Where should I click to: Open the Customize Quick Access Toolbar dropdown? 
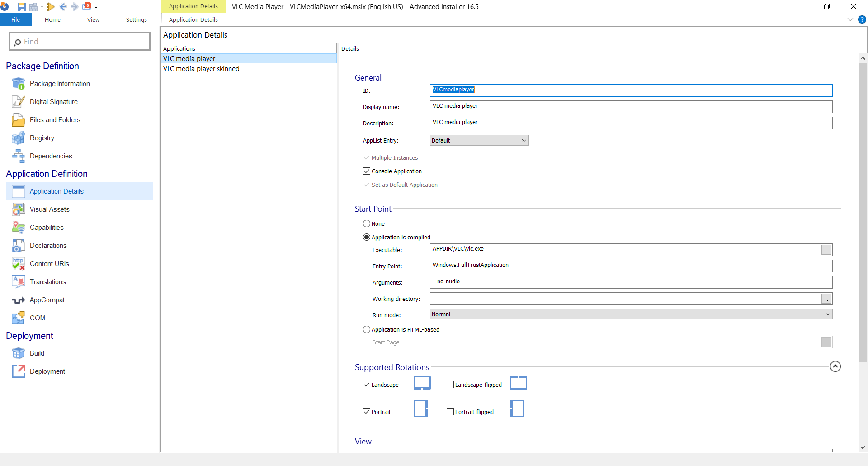[x=96, y=7]
